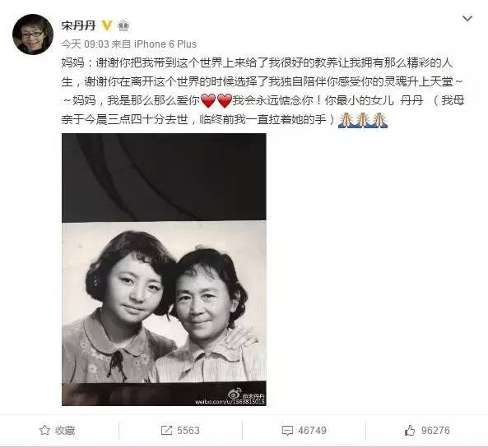The image size is (488, 448).
Task: Click 宋丹丹's profile avatar
Action: (33, 35)
